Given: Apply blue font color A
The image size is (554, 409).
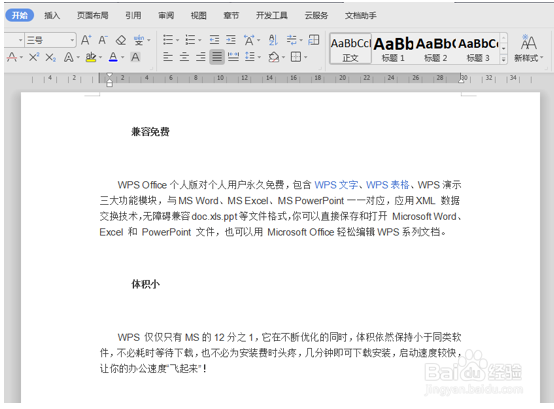Looking at the screenshot, I should click(x=113, y=57).
